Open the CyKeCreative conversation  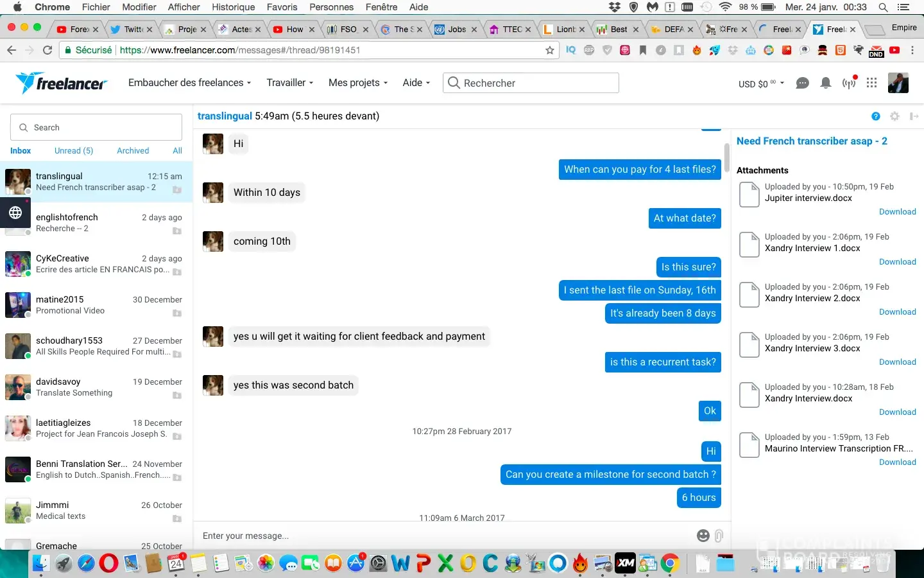point(96,264)
